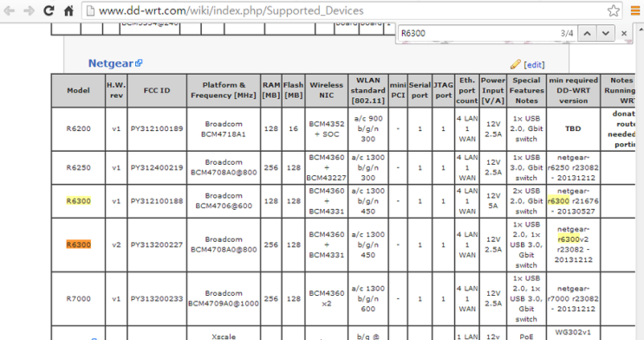Viewport: 644px width, 340px height.
Task: Click the 2x USB 2.0, Gbit switch cell
Action: point(526,201)
